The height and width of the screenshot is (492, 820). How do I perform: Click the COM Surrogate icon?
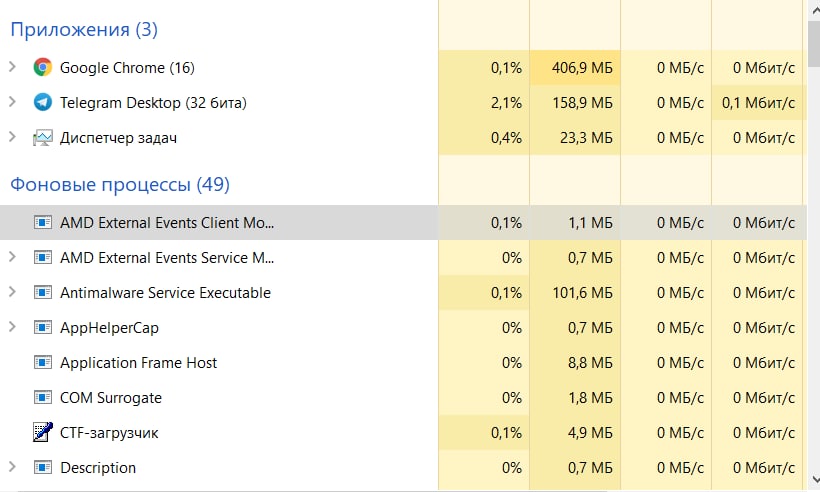pos(43,398)
